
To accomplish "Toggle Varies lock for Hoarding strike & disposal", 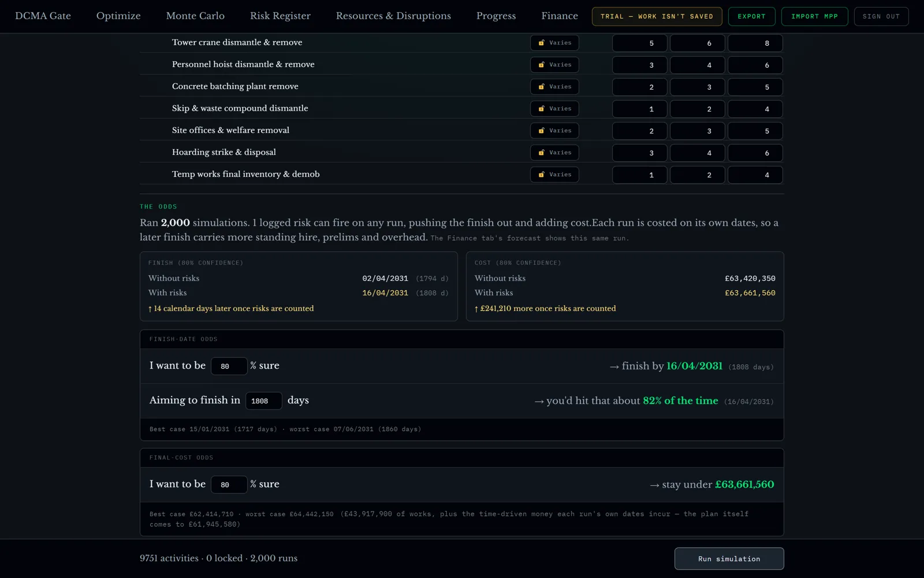I will pyautogui.click(x=554, y=153).
